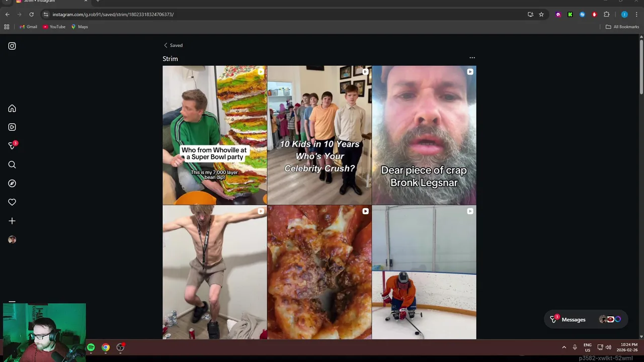Click the install app icon in address bar
The image size is (644, 362).
(x=530, y=15)
